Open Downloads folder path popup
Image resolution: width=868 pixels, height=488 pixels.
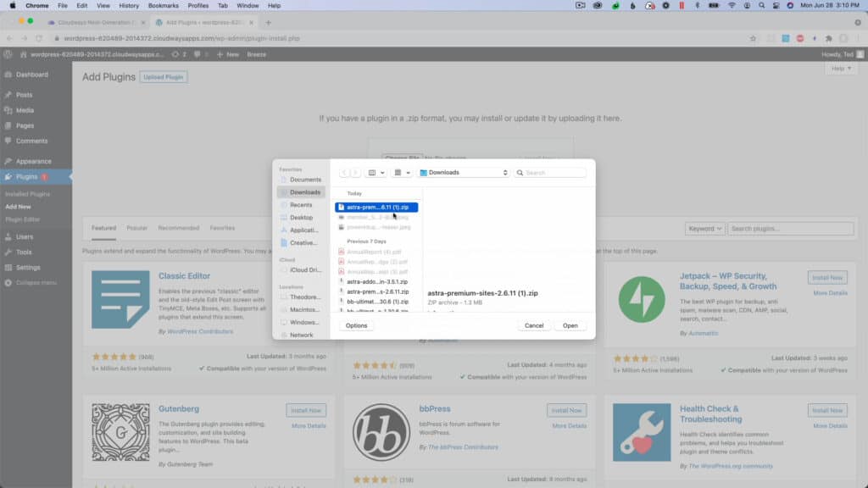coord(464,173)
